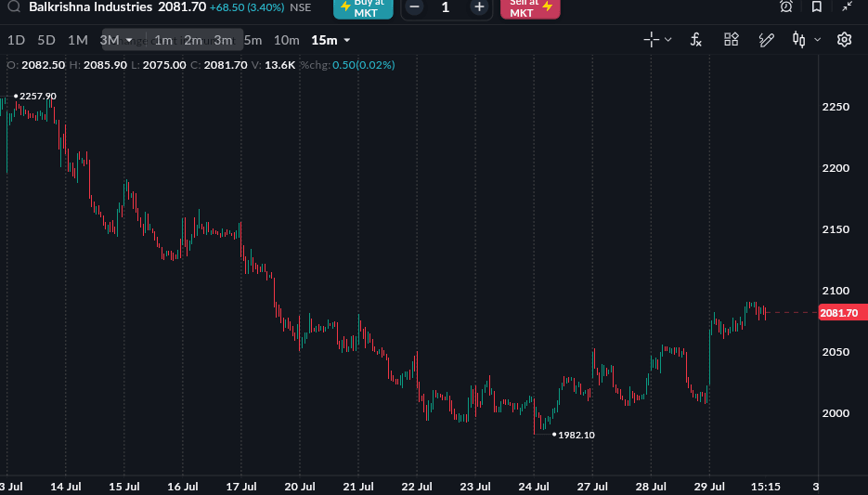Select the 5m candle interval
Image resolution: width=868 pixels, height=495 pixels.
[x=253, y=41]
